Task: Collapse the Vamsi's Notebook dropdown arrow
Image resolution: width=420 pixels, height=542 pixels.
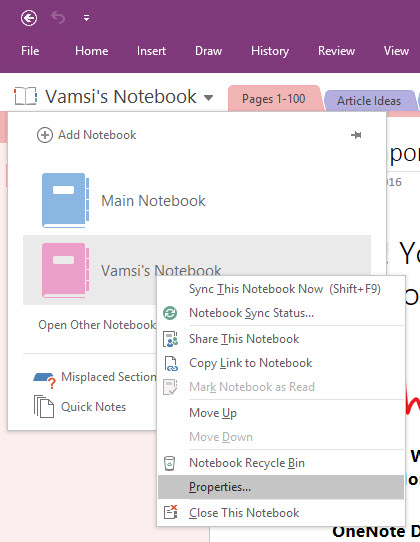Action: click(x=208, y=98)
